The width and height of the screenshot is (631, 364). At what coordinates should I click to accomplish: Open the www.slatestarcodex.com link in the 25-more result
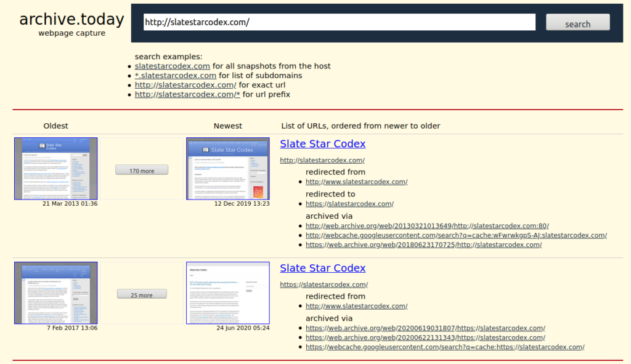point(357,306)
